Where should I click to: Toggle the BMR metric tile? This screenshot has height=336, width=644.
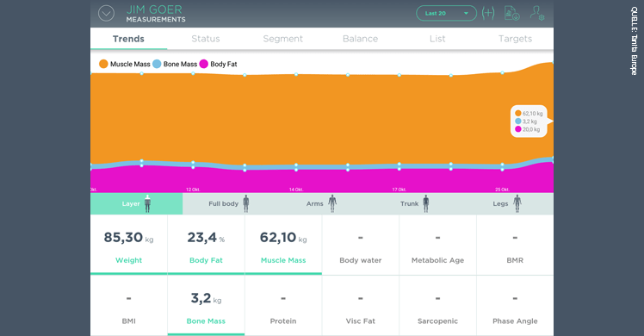(515, 245)
